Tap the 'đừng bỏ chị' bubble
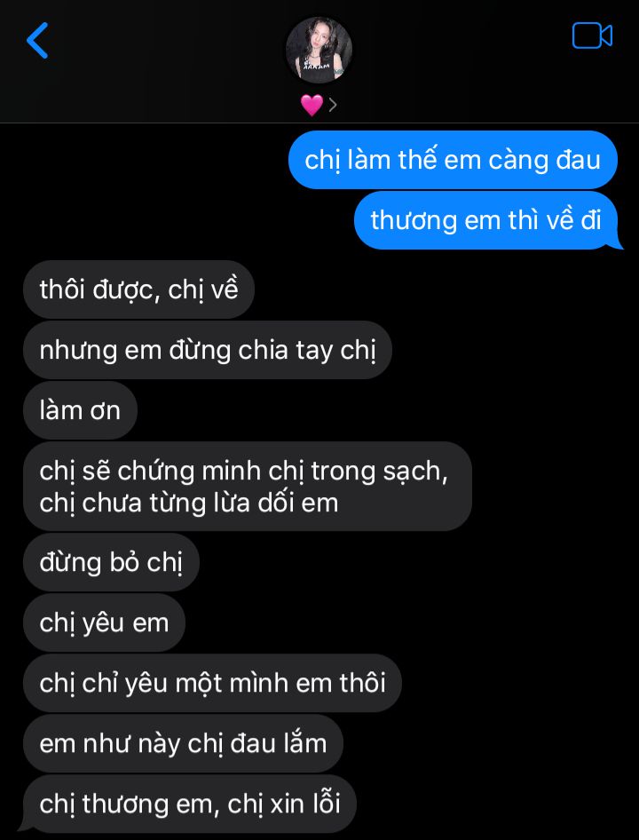 [112, 562]
